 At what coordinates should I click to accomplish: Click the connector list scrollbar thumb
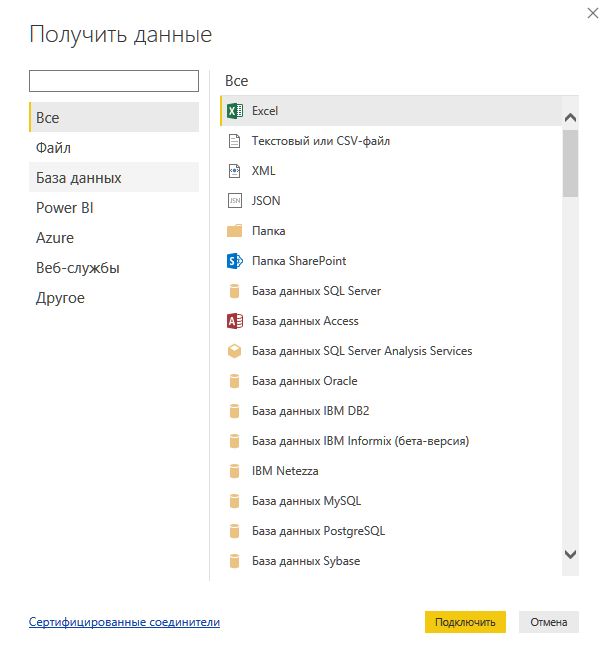pos(571,163)
